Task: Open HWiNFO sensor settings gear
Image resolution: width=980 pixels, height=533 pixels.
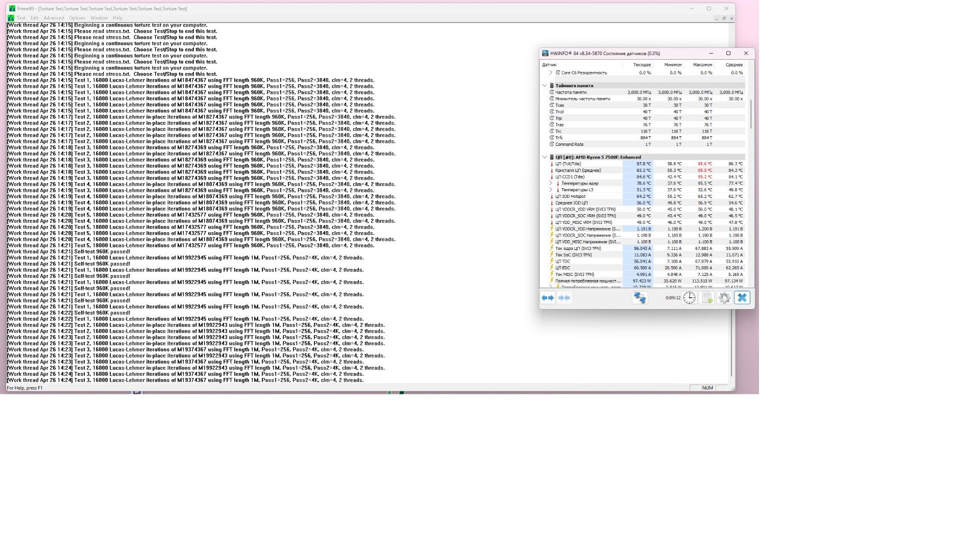Action: (724, 298)
